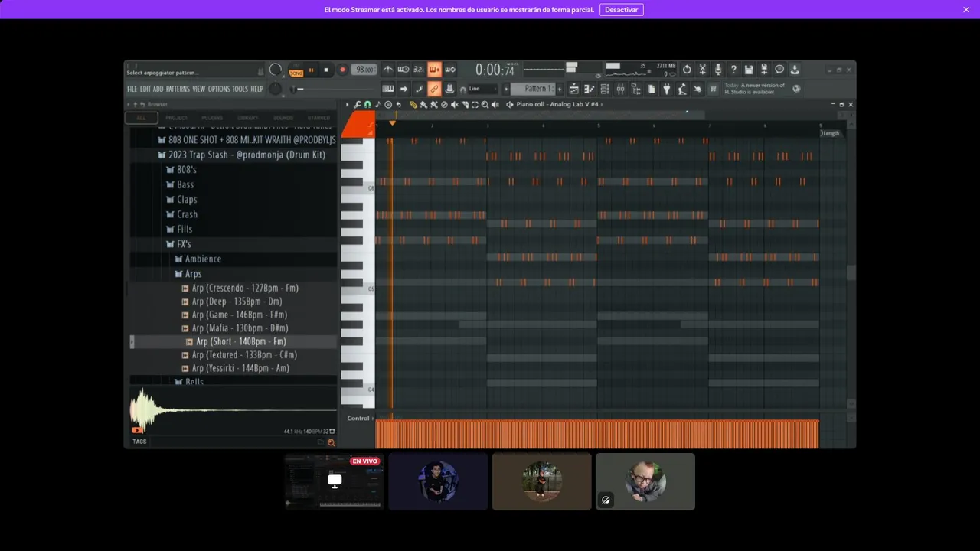The width and height of the screenshot is (980, 551).
Task: Open the PATTERNS menu
Action: pos(178,89)
